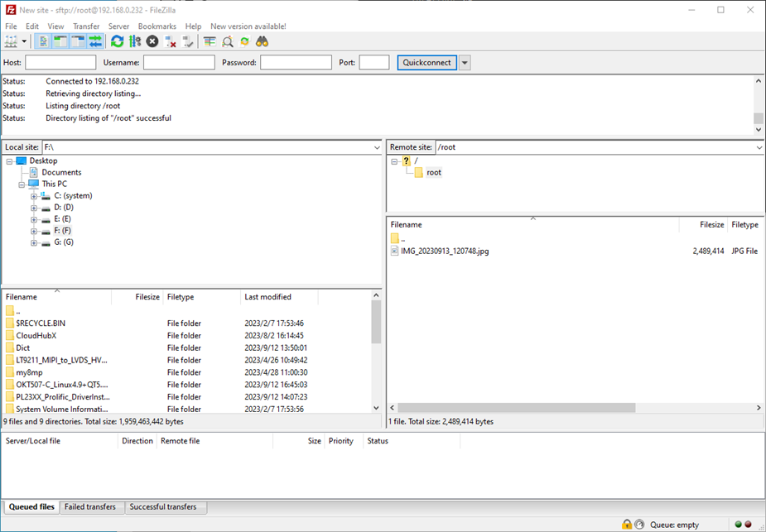Click New version available! in menu bar
This screenshot has height=532, width=766.
(248, 26)
